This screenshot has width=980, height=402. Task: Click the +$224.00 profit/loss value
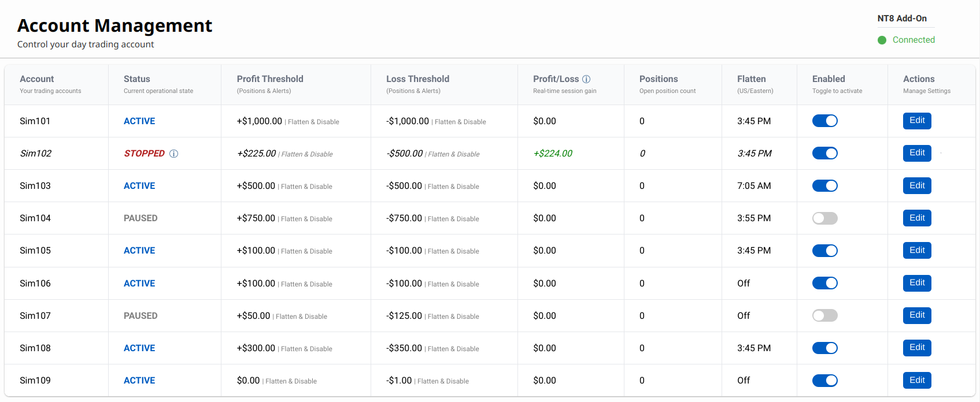click(553, 154)
